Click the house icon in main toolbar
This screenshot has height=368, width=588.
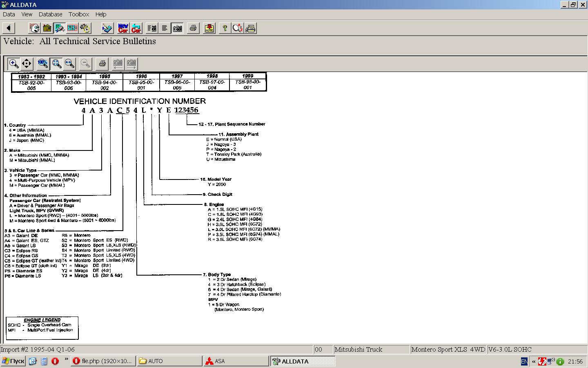click(x=47, y=28)
